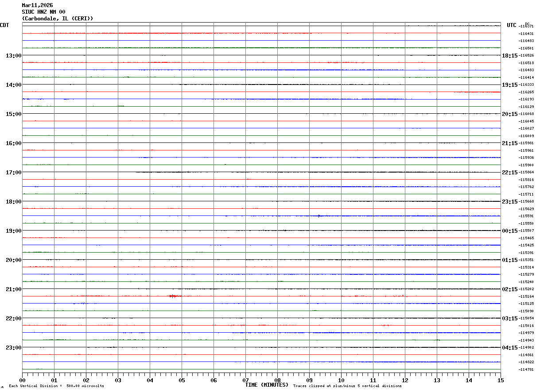Click the DC offset value -115711
Viewport: 536px width, 392px height.
pyautogui.click(x=526, y=194)
